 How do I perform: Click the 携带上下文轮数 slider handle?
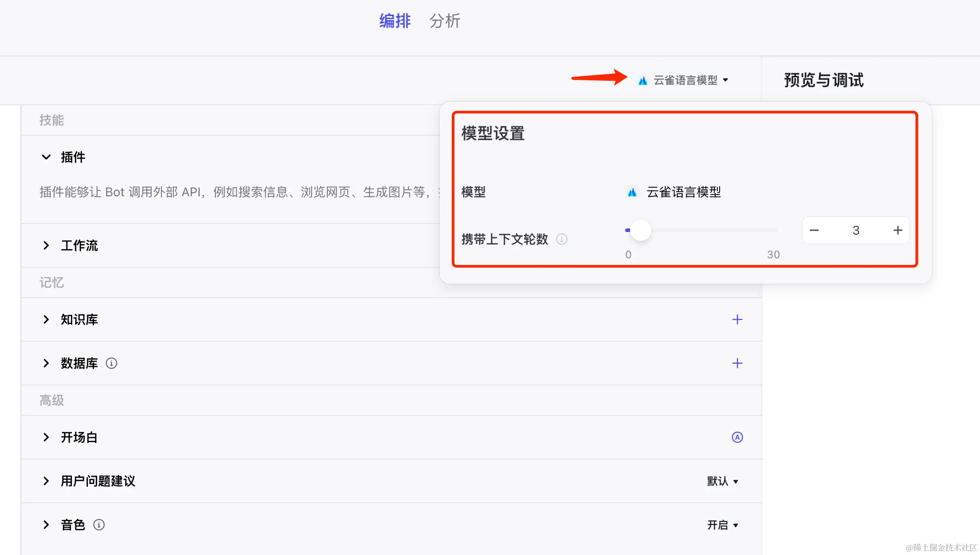[641, 230]
